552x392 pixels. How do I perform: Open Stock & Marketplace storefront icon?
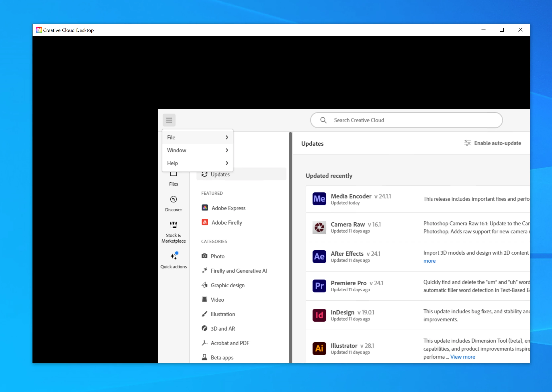click(x=173, y=225)
